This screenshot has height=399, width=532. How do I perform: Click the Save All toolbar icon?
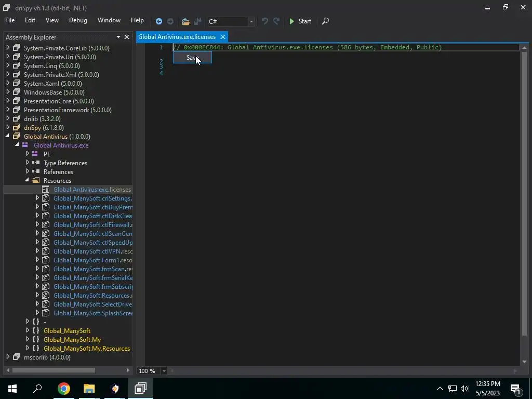pyautogui.click(x=197, y=21)
